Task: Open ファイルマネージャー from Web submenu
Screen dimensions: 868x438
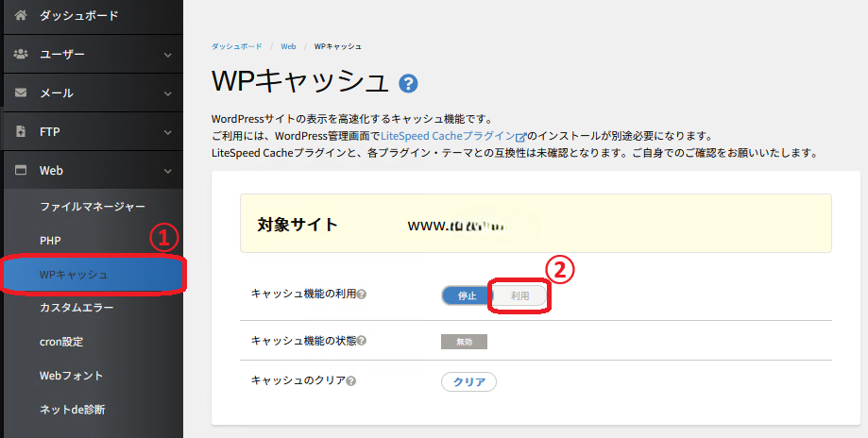Action: pyautogui.click(x=93, y=207)
